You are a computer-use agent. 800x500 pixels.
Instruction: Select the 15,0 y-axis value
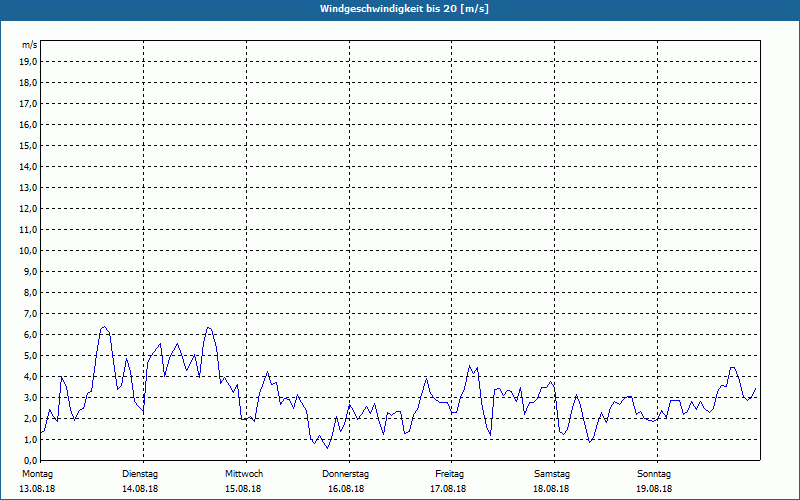click(x=28, y=145)
